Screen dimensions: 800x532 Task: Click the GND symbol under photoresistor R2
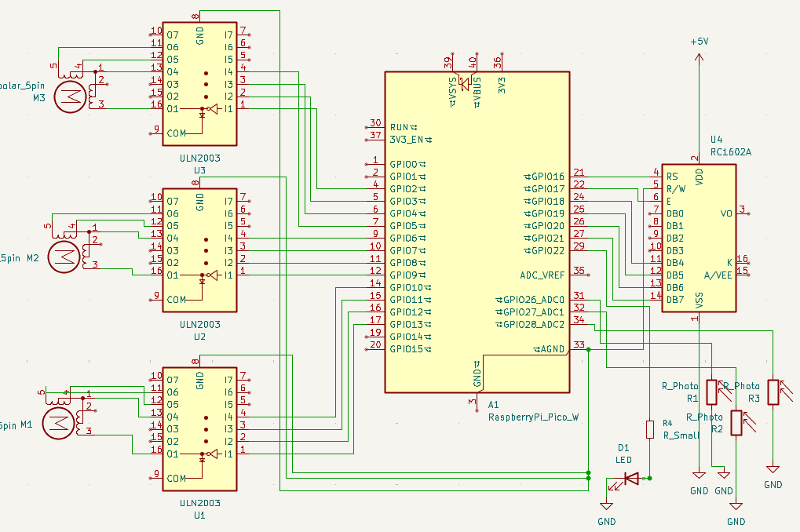736,506
